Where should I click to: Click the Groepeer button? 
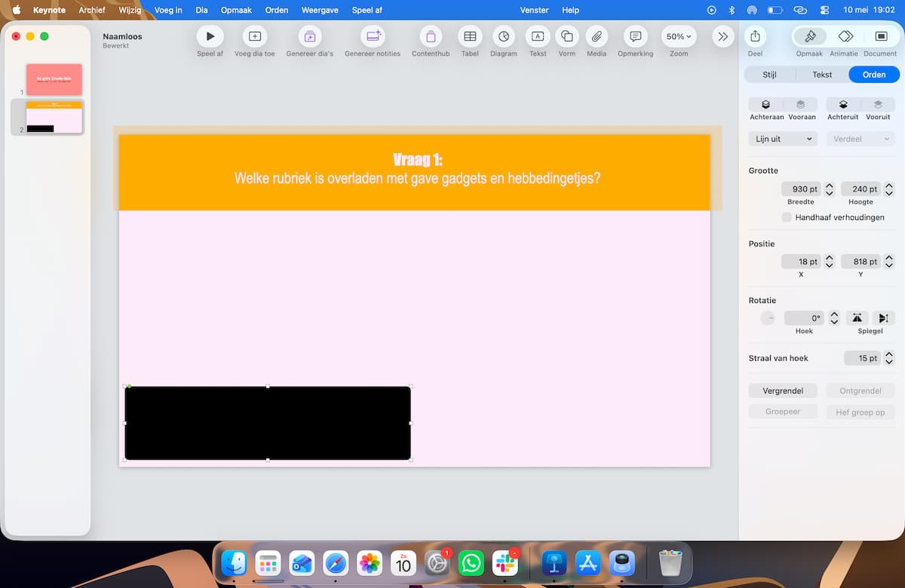click(x=783, y=412)
